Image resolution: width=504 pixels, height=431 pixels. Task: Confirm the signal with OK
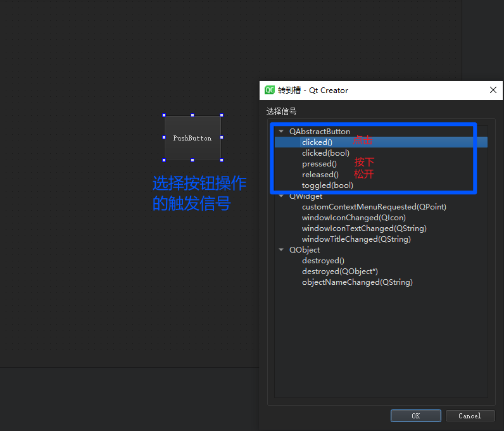[415, 416]
